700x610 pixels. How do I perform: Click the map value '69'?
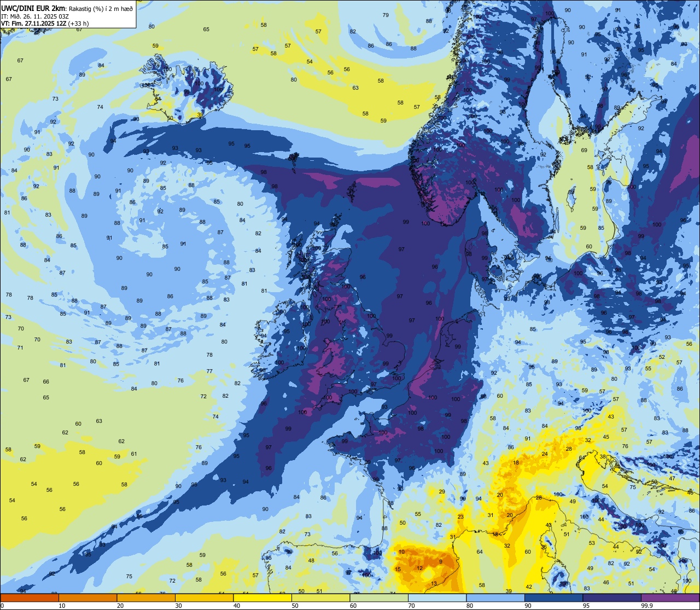tap(584, 150)
